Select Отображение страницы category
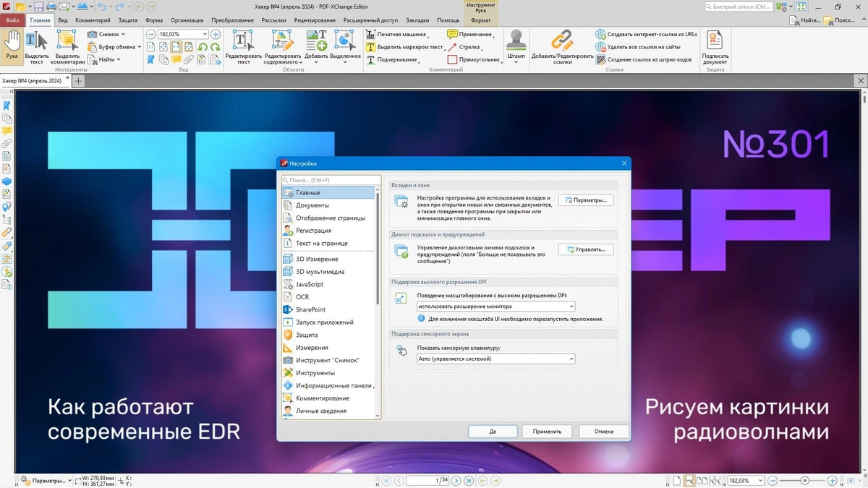The image size is (868, 488). [x=328, y=218]
